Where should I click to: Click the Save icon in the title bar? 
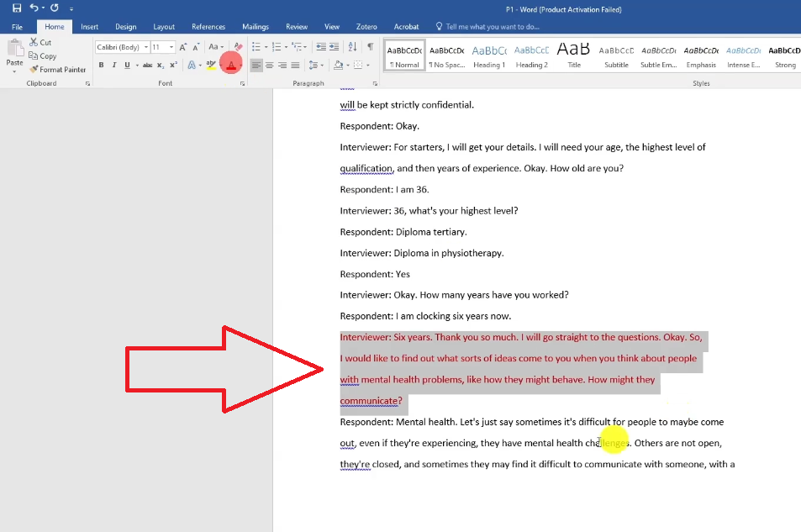click(x=17, y=8)
